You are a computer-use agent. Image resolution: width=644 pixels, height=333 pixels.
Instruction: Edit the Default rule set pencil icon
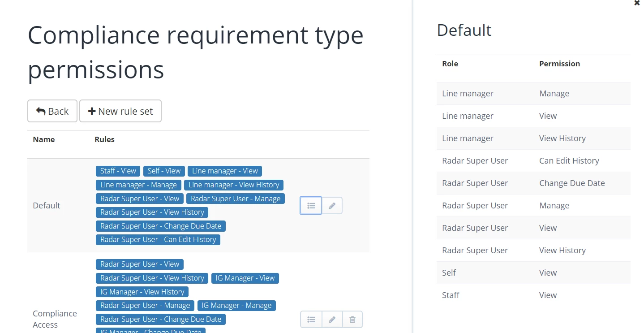pyautogui.click(x=332, y=206)
